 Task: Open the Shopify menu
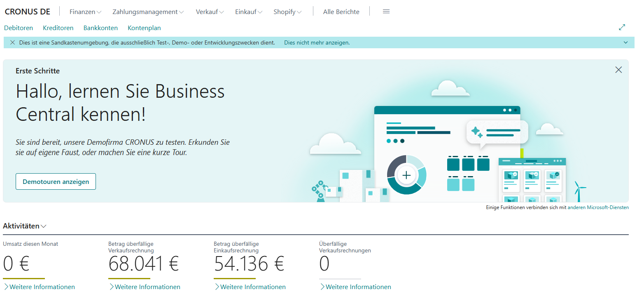coord(287,12)
